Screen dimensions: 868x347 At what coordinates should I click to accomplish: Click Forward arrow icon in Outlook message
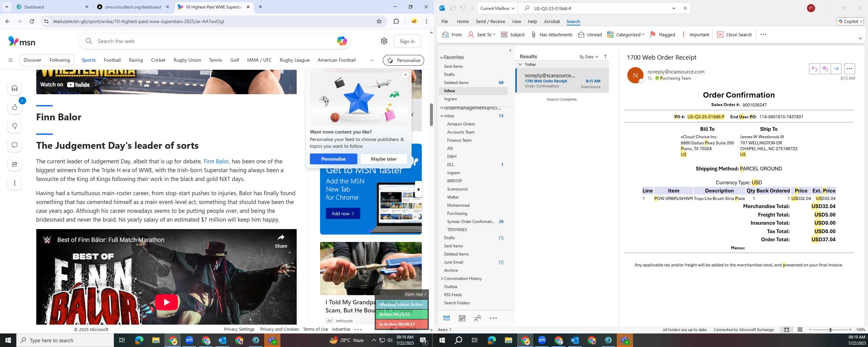pos(836,69)
